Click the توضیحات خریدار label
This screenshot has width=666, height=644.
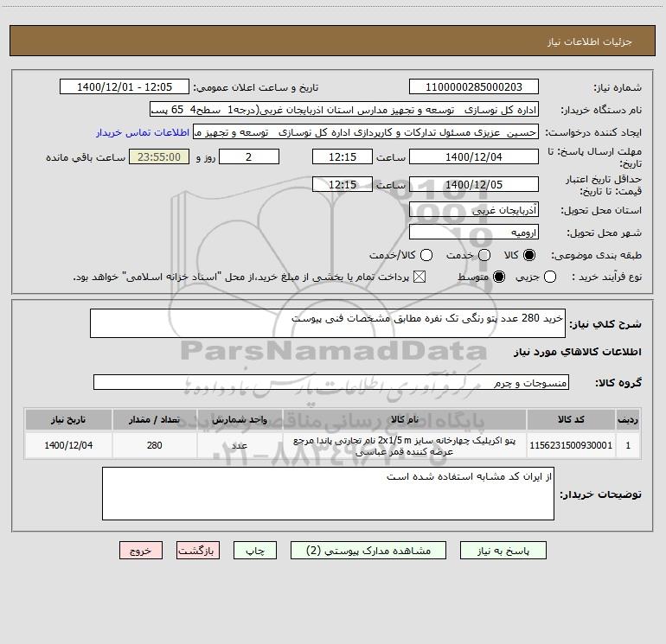coord(600,494)
